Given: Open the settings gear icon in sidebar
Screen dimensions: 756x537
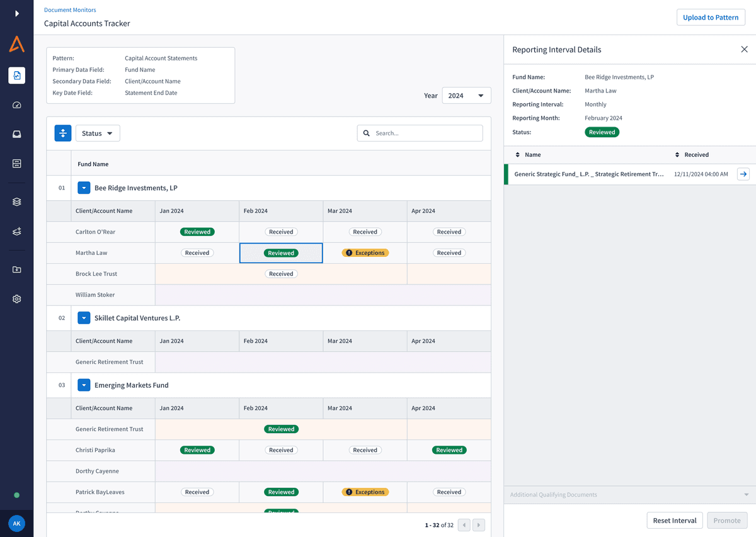Looking at the screenshot, I should 17,299.
